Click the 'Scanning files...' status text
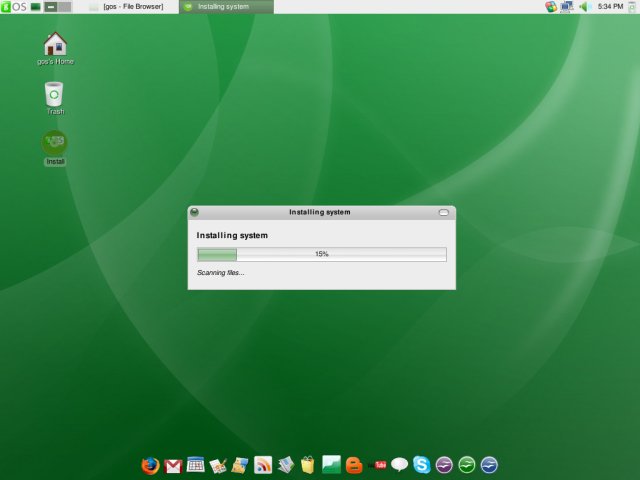This screenshot has height=480, width=640. point(221,273)
